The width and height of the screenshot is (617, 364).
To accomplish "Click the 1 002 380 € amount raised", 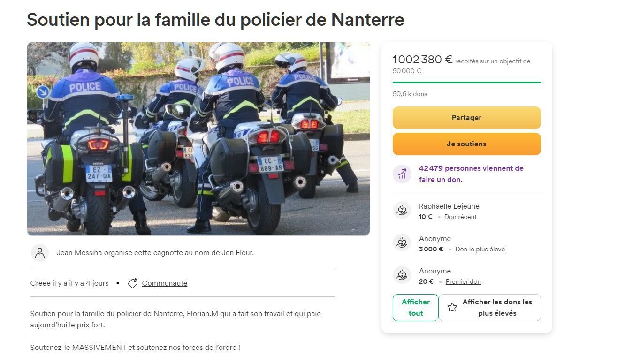I will point(423,60).
